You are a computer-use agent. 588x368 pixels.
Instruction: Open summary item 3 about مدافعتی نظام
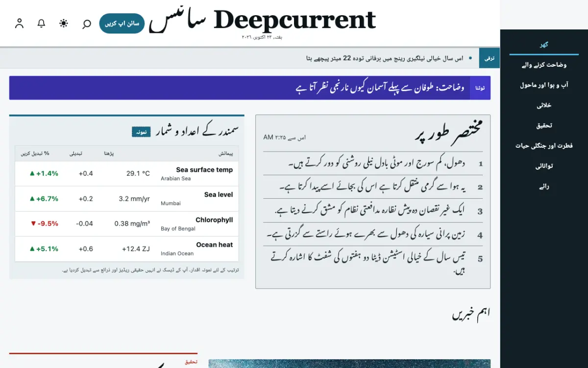click(x=373, y=211)
